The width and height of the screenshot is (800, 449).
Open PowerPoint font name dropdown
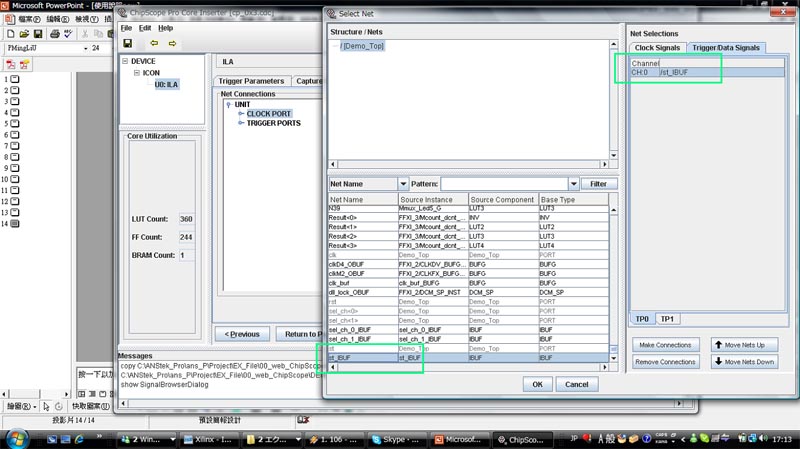click(85, 48)
